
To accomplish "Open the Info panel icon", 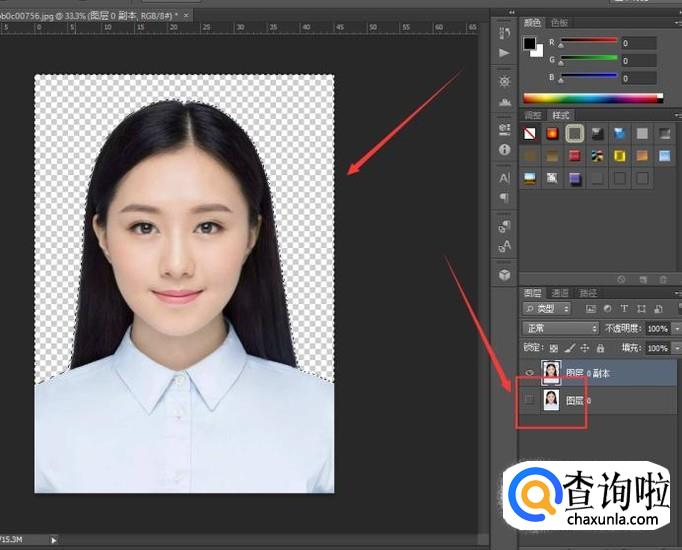I will (504, 149).
